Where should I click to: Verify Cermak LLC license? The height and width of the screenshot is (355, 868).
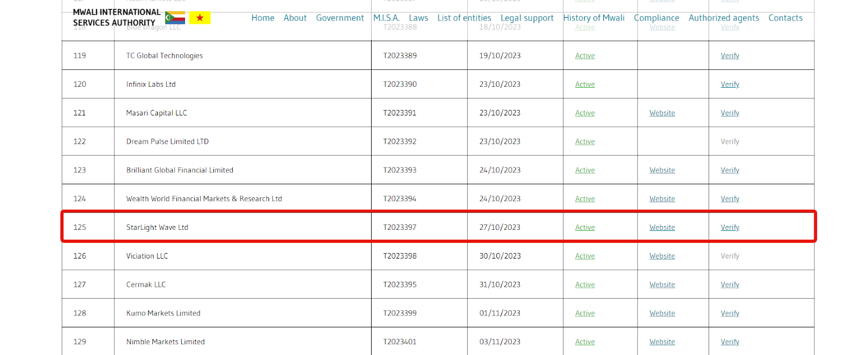[x=730, y=285]
